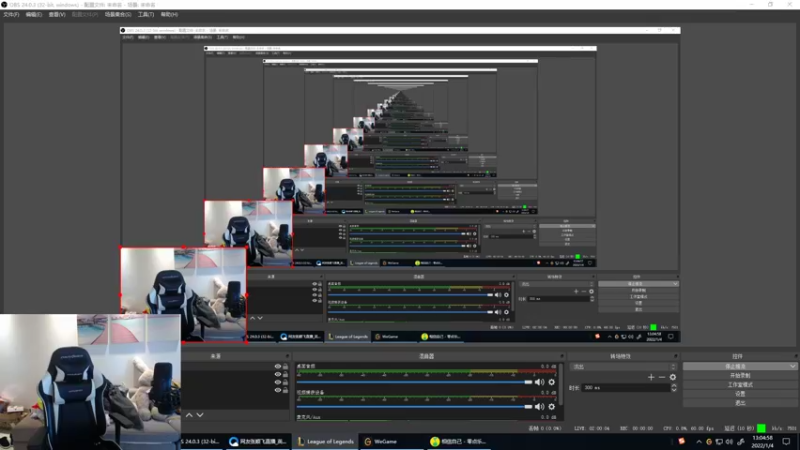Click the green connection status indicator square
The image size is (800, 450).
click(x=761, y=428)
